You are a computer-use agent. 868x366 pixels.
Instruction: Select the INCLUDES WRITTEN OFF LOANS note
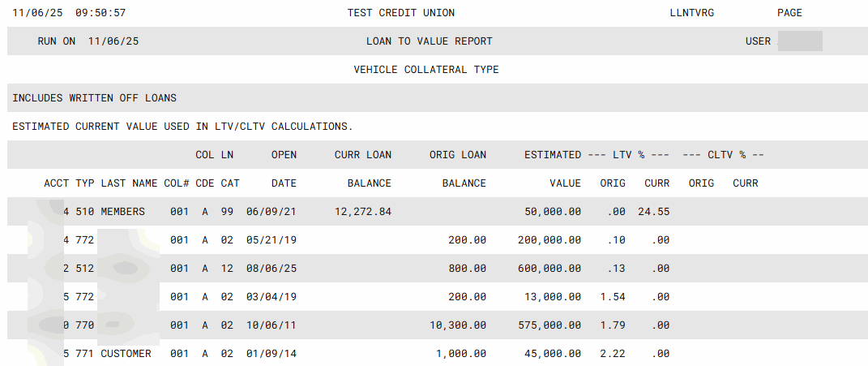94,98
